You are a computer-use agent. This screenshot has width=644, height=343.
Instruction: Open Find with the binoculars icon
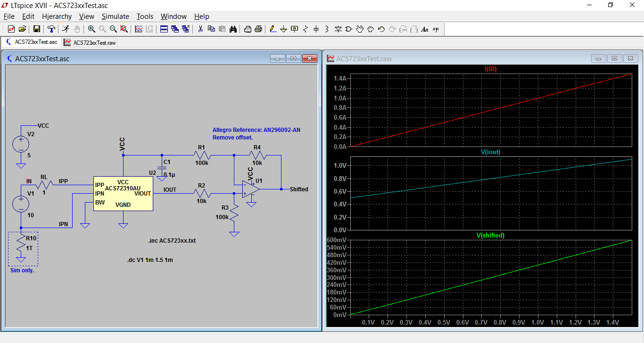[233, 29]
